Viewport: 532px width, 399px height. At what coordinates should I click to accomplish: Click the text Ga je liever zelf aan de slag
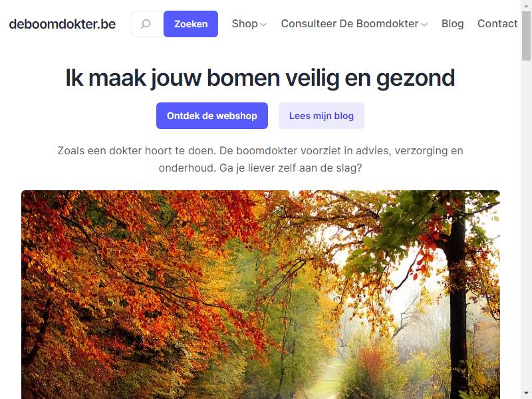point(291,168)
